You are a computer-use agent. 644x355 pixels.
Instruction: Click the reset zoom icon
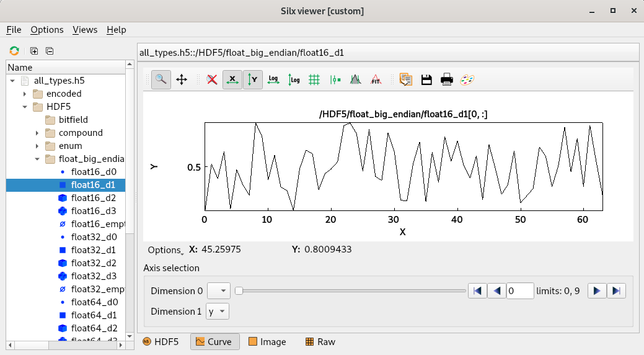[x=212, y=79]
